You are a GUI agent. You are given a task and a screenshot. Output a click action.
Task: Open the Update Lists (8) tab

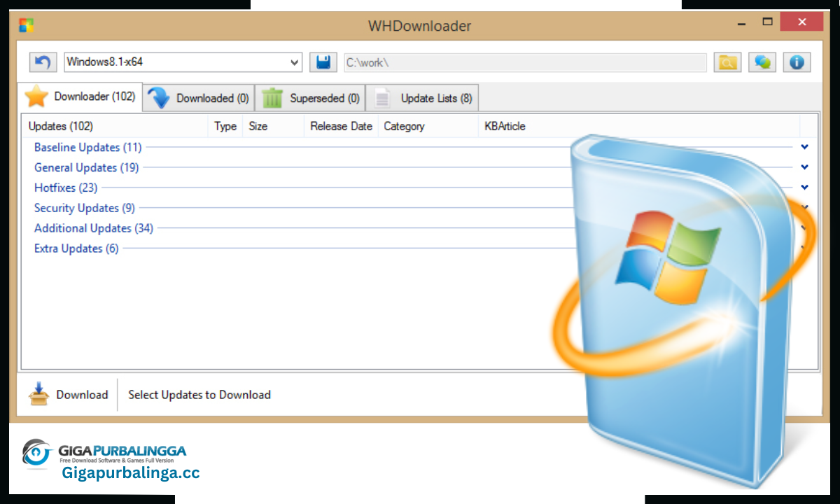click(422, 98)
